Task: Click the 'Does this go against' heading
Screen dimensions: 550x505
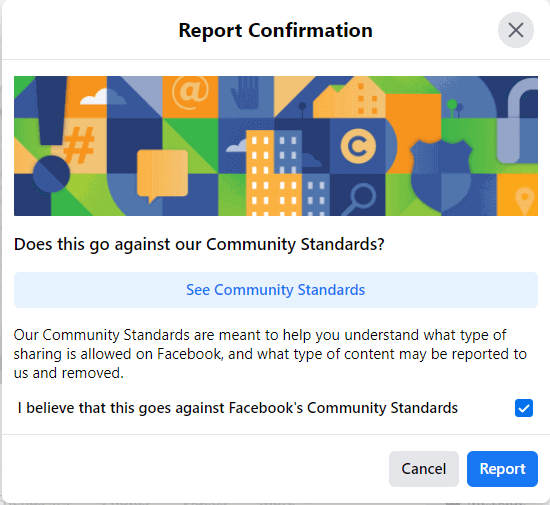Action: point(199,244)
